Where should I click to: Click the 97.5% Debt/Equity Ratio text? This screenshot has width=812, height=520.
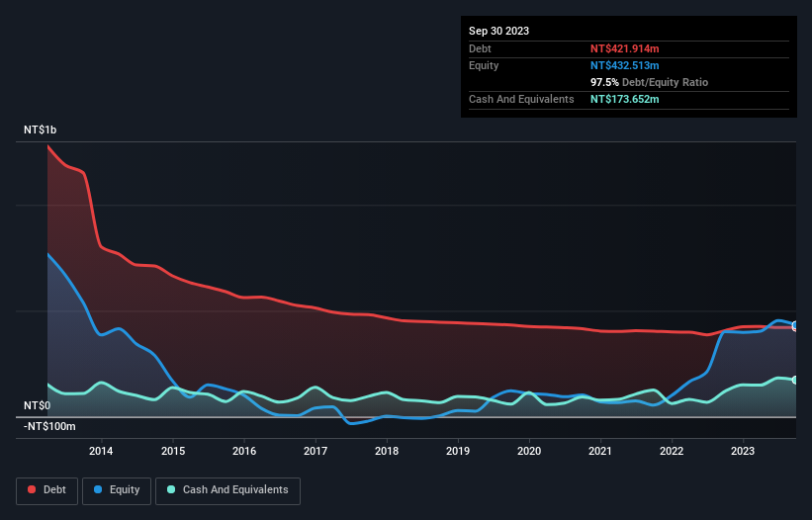point(650,82)
